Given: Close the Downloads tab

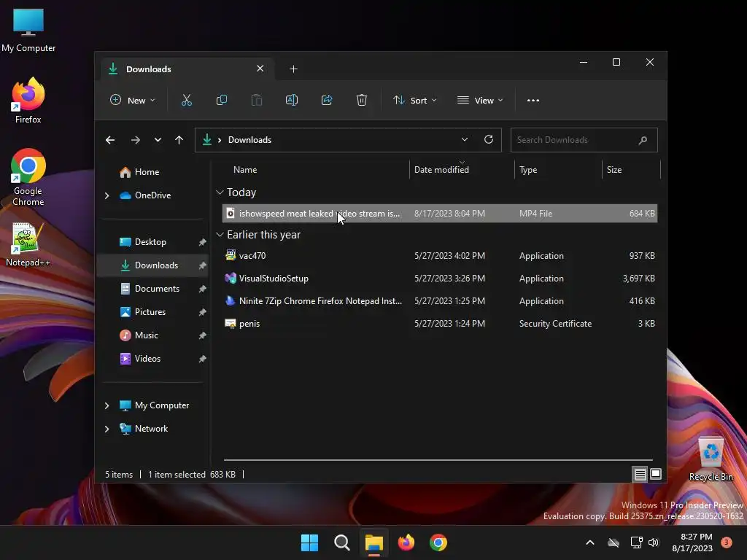Looking at the screenshot, I should pos(260,69).
